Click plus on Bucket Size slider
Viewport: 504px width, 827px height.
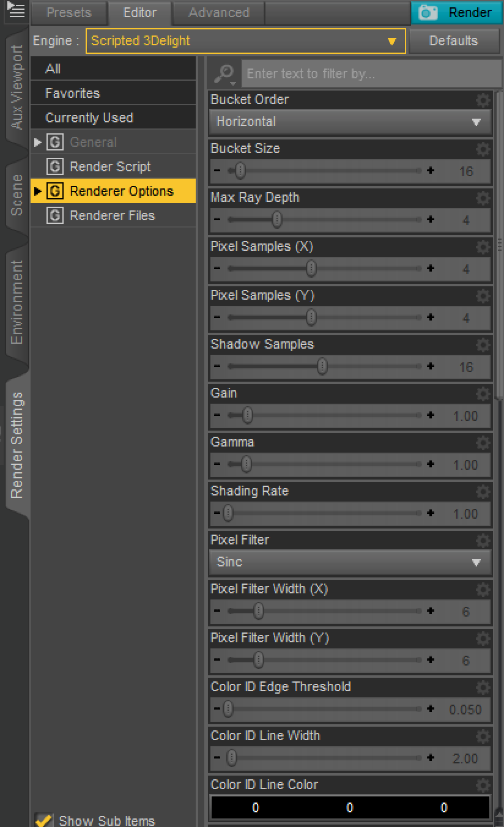point(431,171)
